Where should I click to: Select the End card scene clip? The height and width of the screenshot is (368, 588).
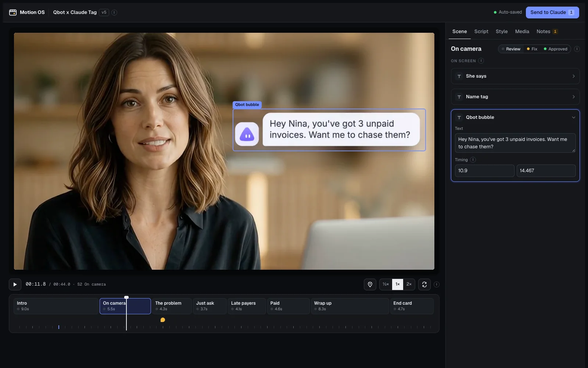coord(412,306)
